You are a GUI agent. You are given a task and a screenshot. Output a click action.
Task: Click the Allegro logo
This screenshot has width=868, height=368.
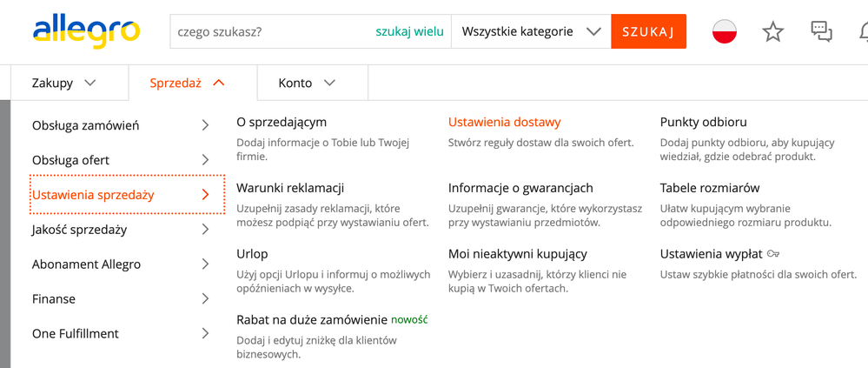coord(86,32)
